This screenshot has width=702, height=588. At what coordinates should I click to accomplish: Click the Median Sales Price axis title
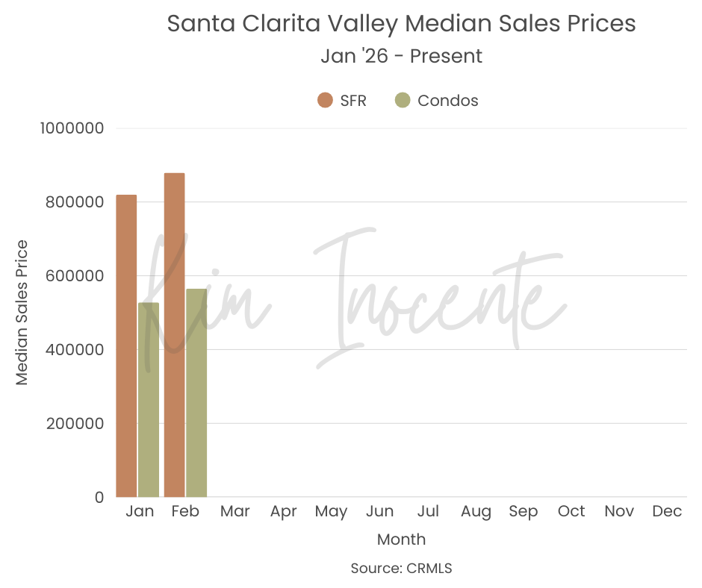[22, 312]
